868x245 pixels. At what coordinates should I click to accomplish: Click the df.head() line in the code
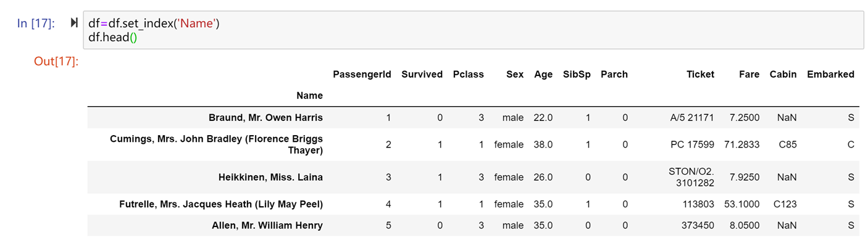[x=112, y=37]
